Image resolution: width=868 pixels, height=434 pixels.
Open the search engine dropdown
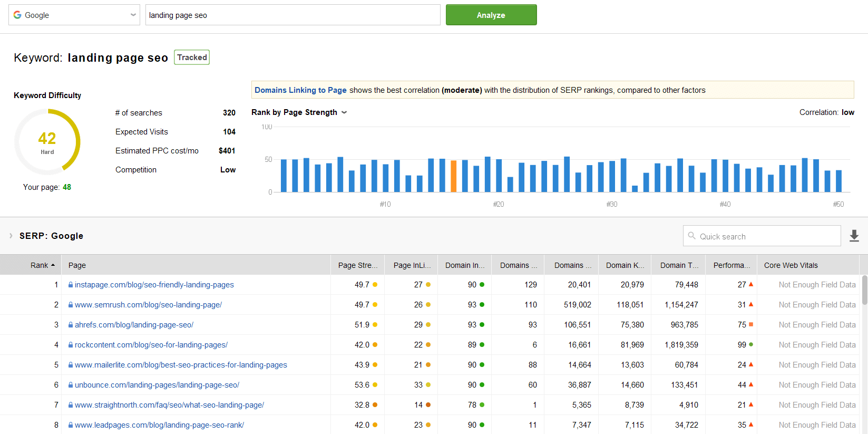click(x=74, y=15)
